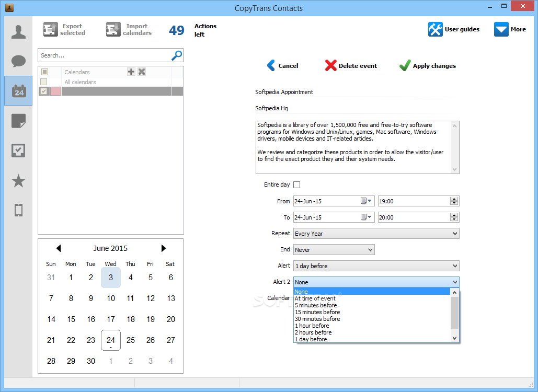
Task: Expand the End dropdown
Action: click(x=370, y=250)
